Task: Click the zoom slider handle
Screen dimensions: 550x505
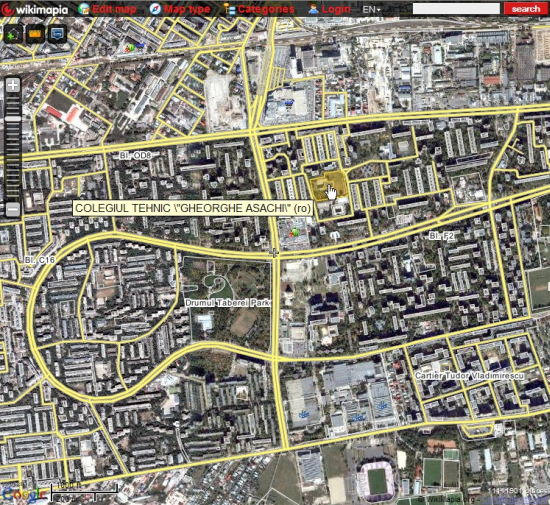Action: (13, 119)
